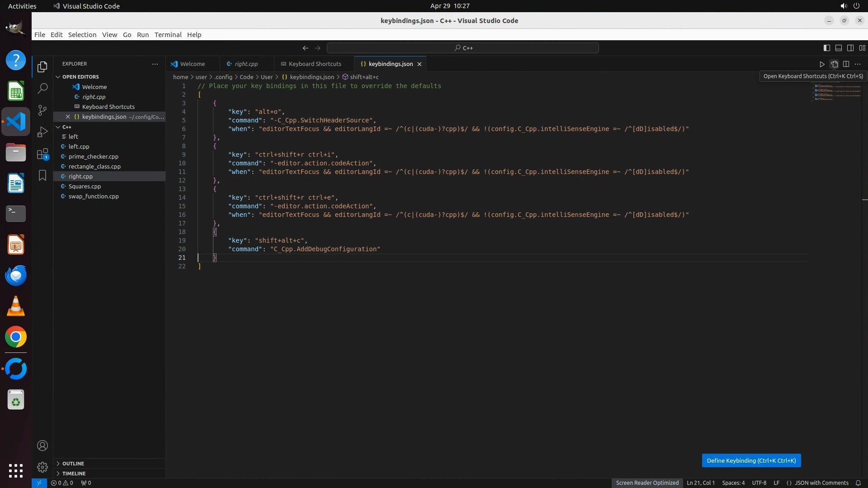The height and width of the screenshot is (488, 868).
Task: Open Extensions view in activity bar
Action: (x=42, y=154)
